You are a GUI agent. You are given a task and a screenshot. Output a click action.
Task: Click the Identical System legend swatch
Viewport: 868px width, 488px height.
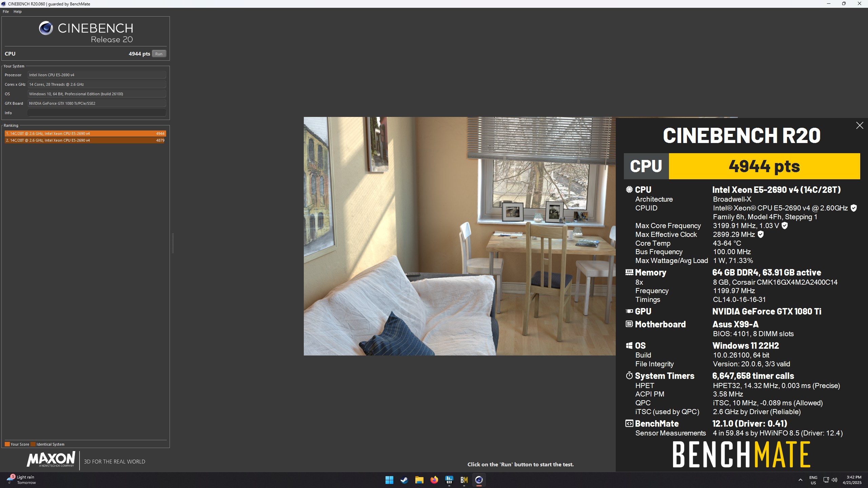point(33,444)
